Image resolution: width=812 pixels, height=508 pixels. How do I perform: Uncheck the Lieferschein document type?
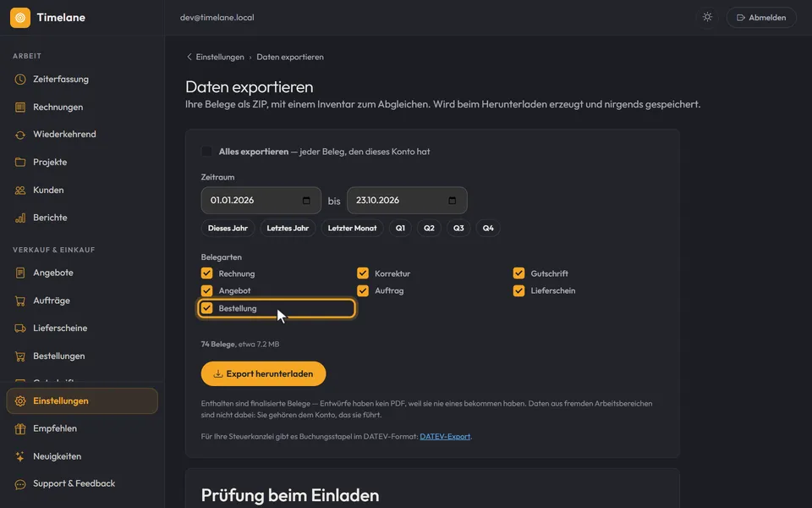518,290
